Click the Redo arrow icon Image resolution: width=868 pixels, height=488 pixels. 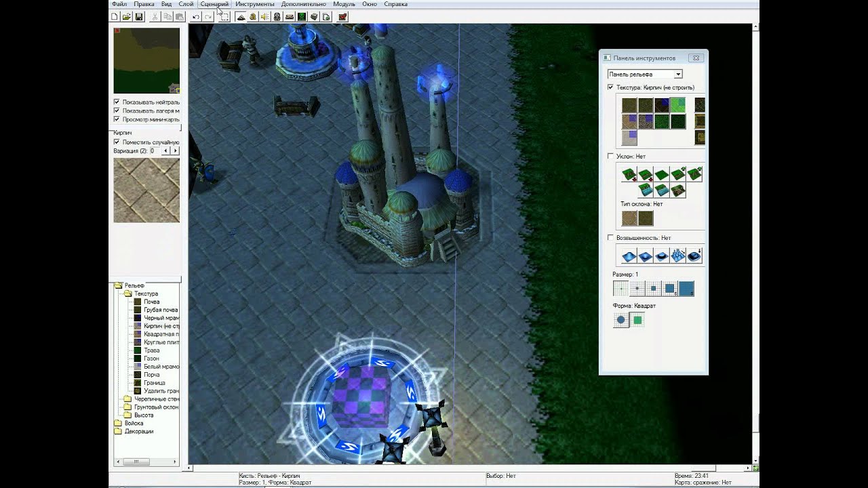coord(208,16)
